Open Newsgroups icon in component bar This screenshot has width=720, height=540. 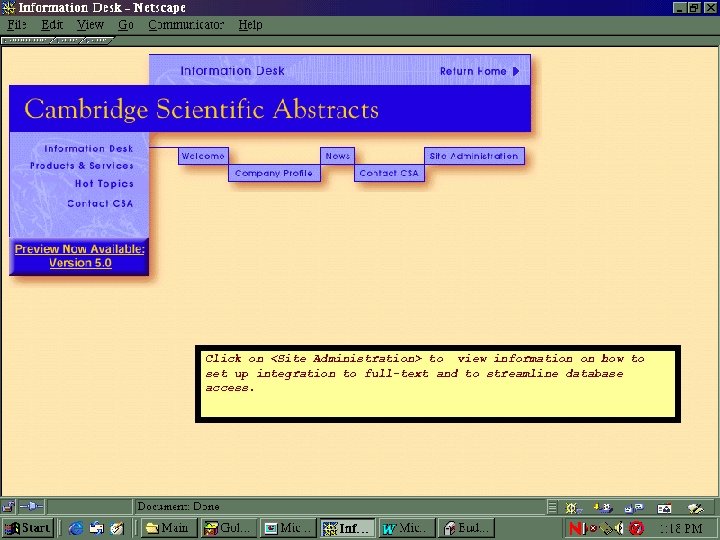[634, 507]
